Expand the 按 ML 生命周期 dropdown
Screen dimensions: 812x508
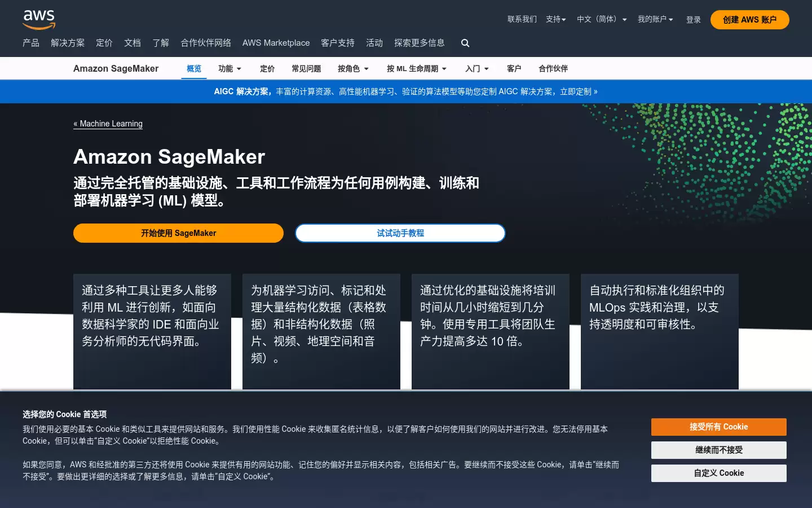[417, 68]
